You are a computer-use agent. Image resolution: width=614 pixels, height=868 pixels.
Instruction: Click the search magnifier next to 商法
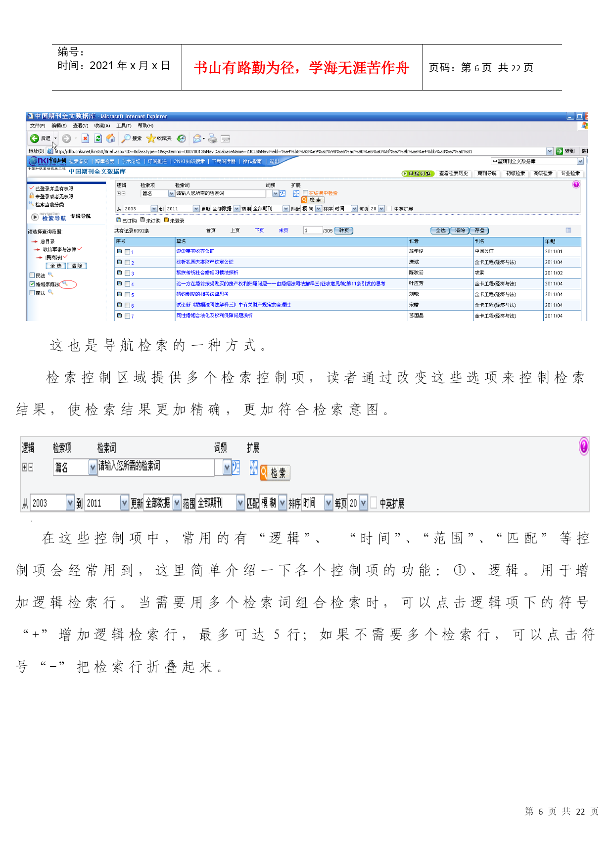(50, 292)
